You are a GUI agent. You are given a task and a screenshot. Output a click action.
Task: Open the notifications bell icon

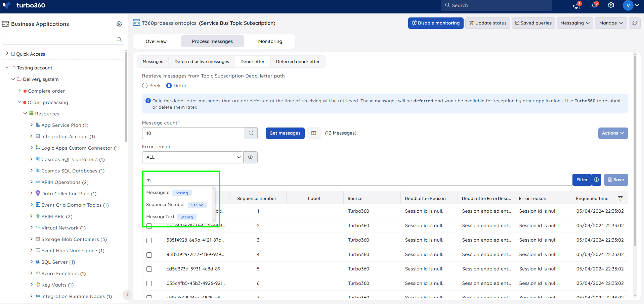(594, 5)
